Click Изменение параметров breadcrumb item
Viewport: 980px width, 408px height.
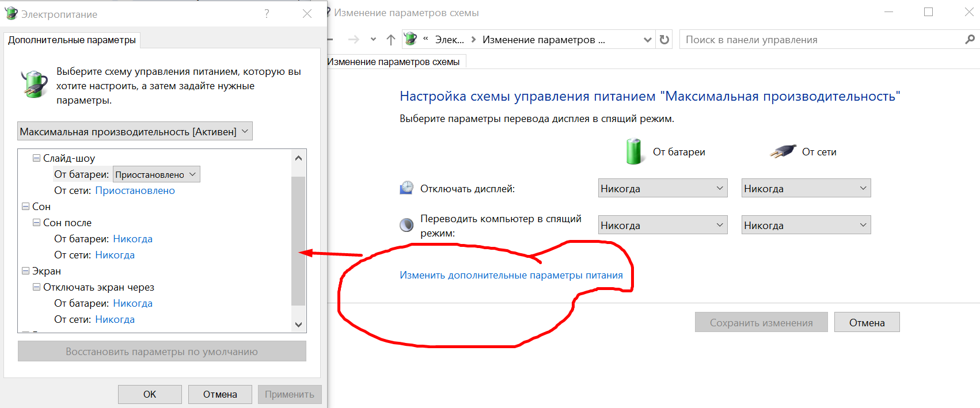click(544, 40)
